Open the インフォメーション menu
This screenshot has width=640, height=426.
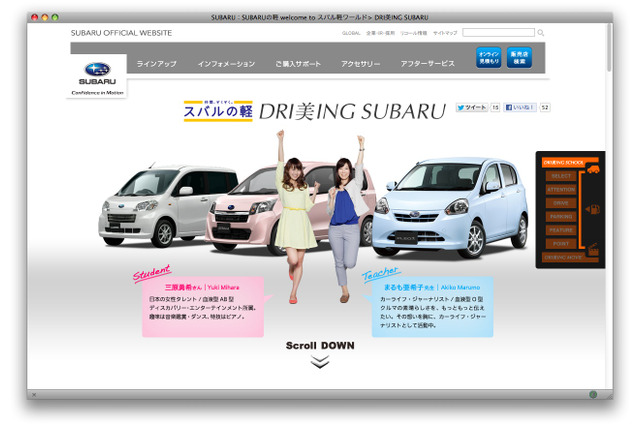(226, 64)
